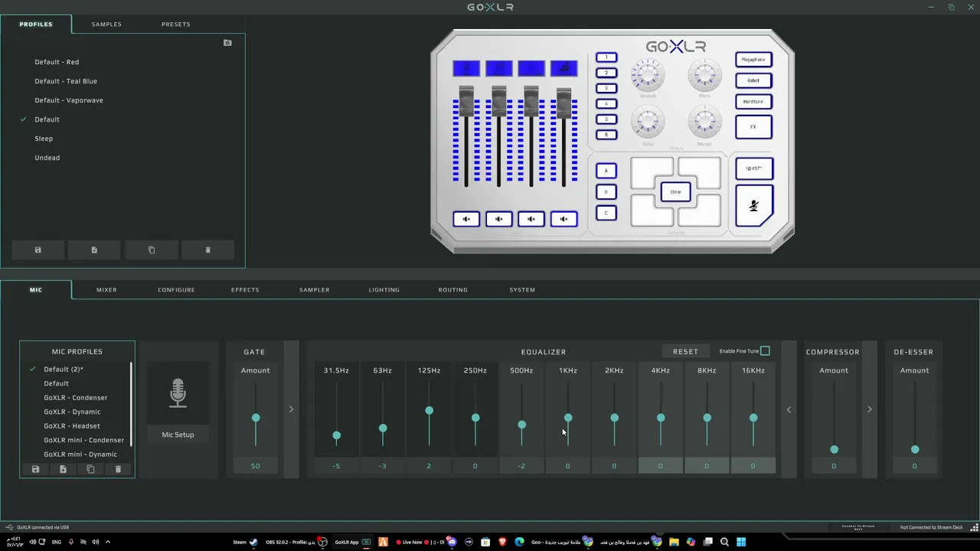Expand the Gate section arrow
This screenshot has height=551, width=980.
click(x=291, y=409)
